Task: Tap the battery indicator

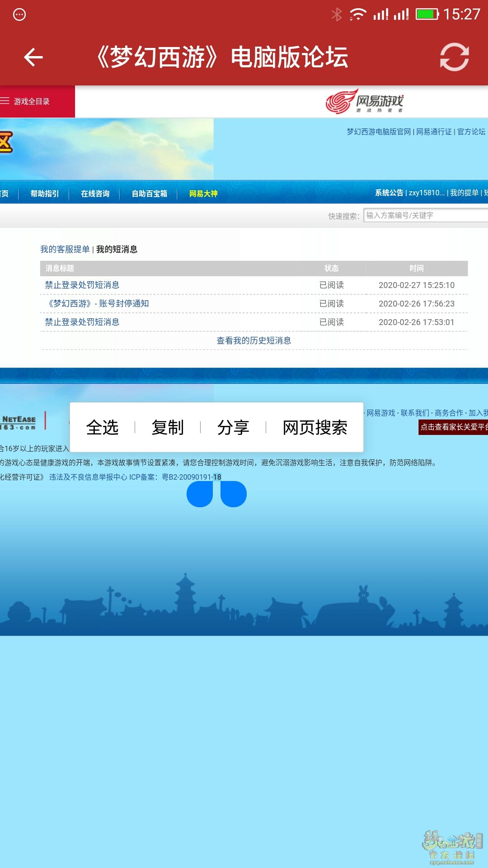Action: (x=427, y=14)
